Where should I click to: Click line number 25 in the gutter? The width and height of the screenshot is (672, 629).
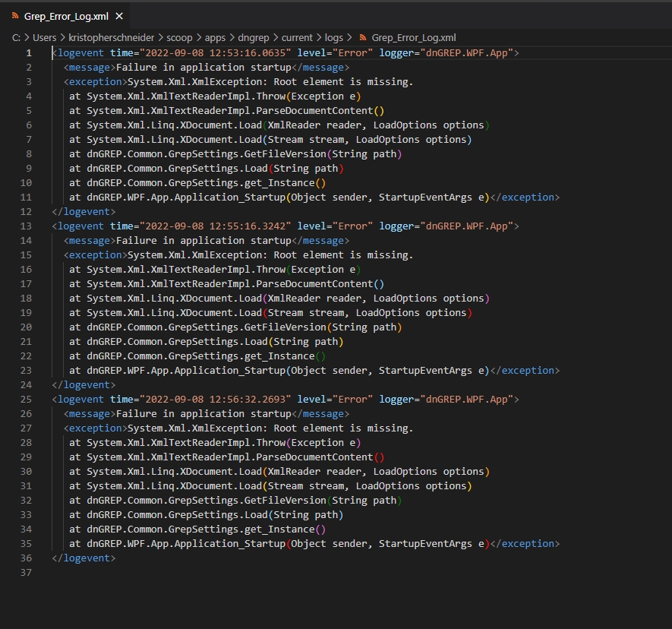coord(25,399)
